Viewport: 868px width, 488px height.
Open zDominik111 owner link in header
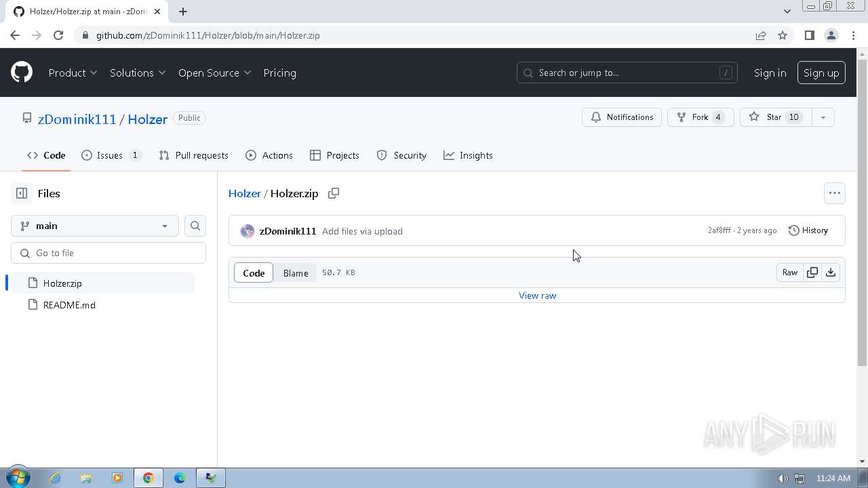[77, 119]
